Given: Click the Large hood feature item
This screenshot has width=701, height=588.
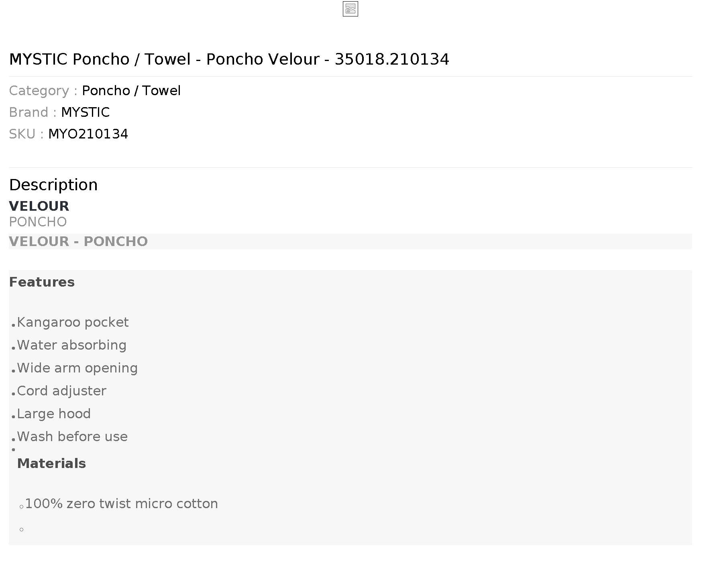Looking at the screenshot, I should point(54,414).
